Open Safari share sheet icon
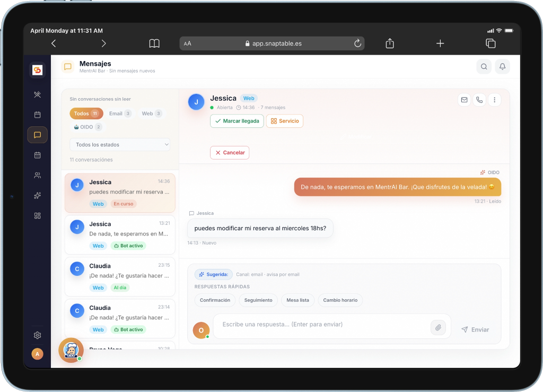 (x=390, y=43)
